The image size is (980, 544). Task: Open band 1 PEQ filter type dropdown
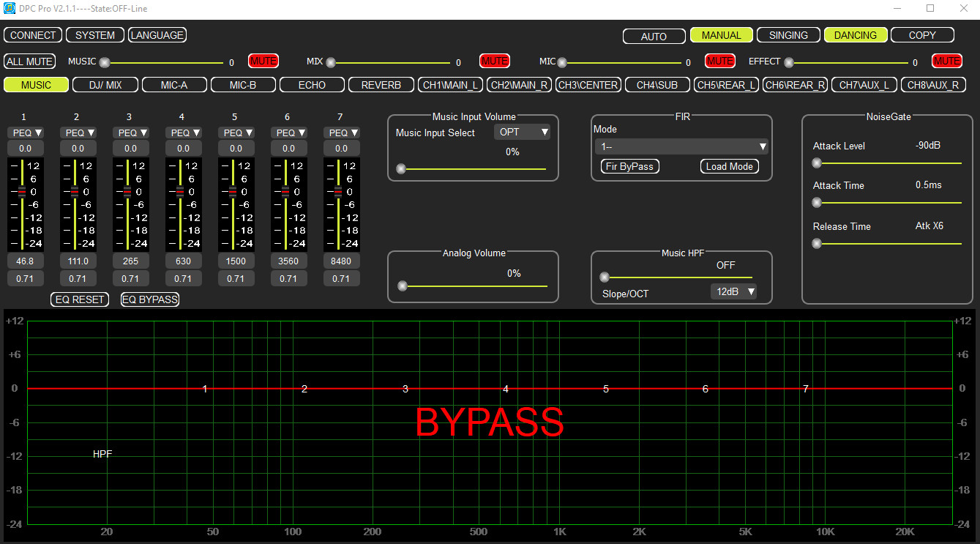[25, 133]
